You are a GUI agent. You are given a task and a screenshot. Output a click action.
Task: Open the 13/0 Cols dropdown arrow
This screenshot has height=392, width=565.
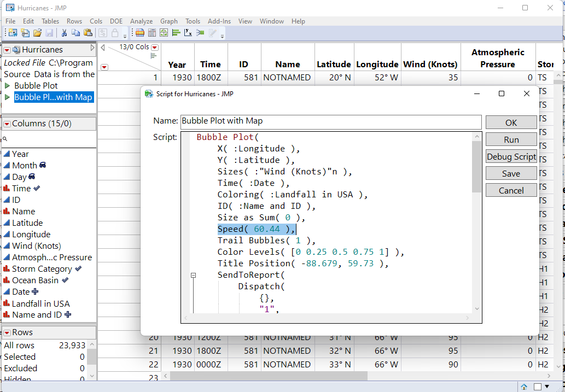click(x=154, y=48)
